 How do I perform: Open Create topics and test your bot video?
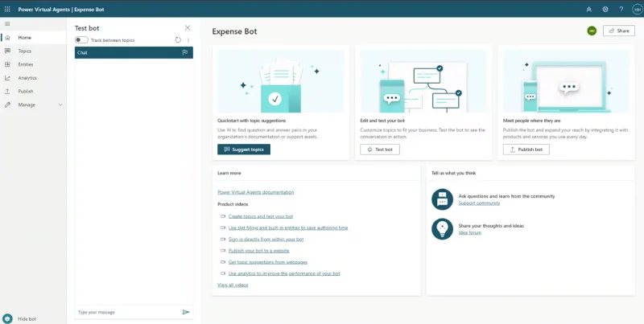[x=261, y=216]
